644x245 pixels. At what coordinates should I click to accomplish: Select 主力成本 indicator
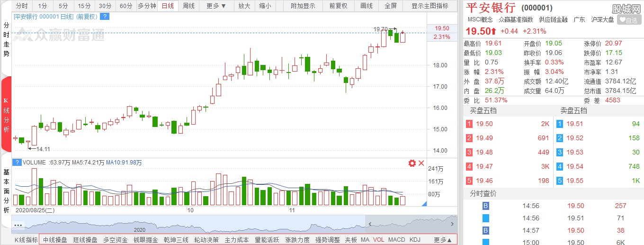point(237,240)
